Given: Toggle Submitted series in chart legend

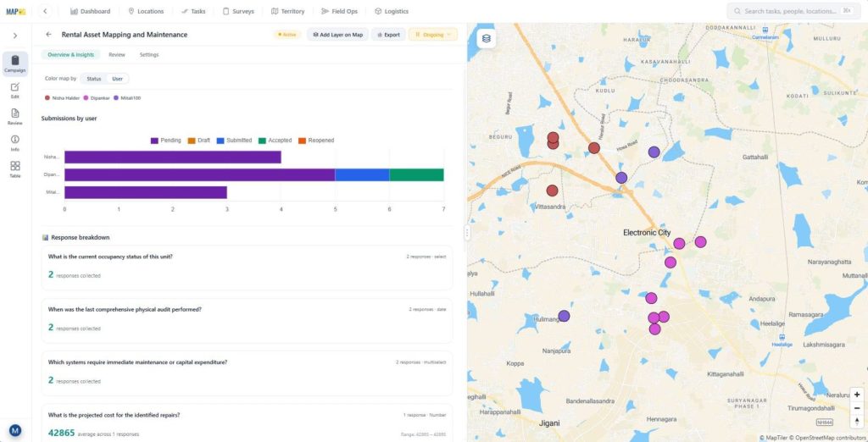Looking at the screenshot, I should (x=234, y=141).
